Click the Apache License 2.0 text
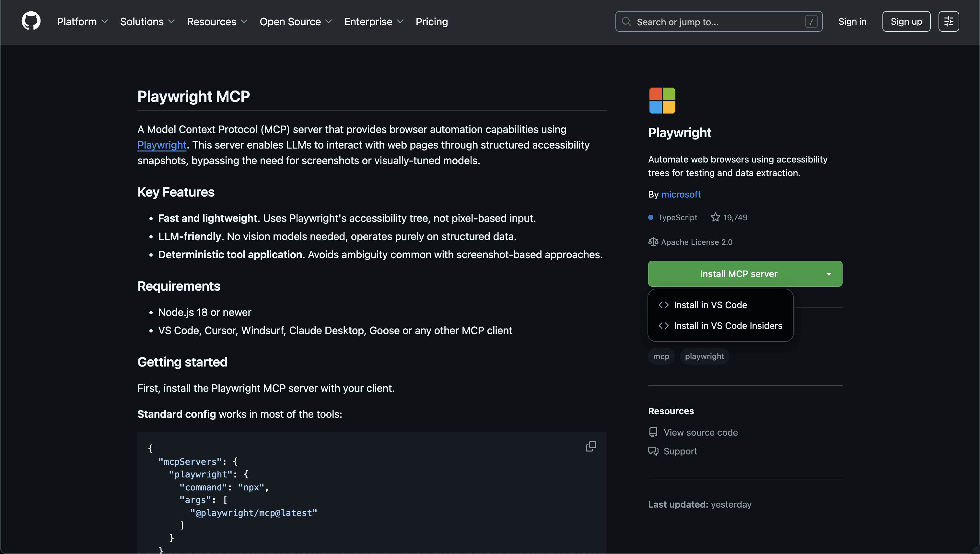The height and width of the screenshot is (554, 980). 696,242
